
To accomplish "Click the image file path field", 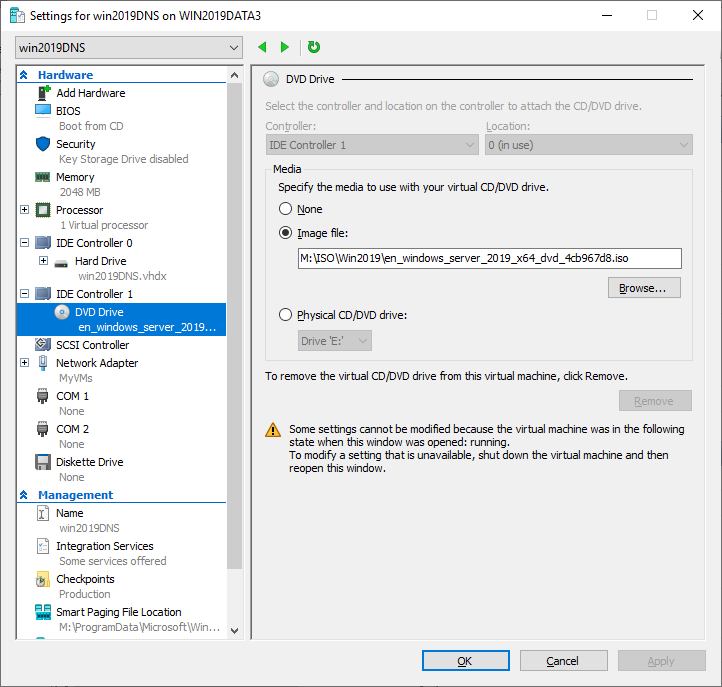I will (489, 258).
